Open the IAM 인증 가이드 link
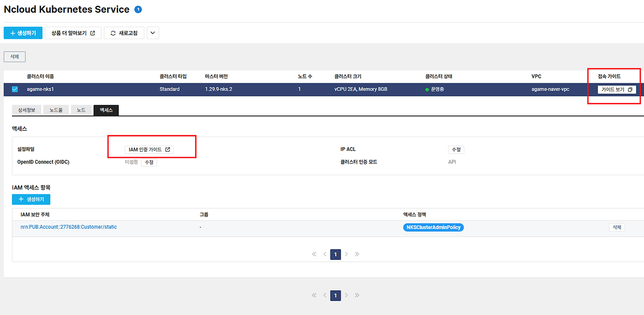This screenshot has height=315, width=644. point(149,149)
